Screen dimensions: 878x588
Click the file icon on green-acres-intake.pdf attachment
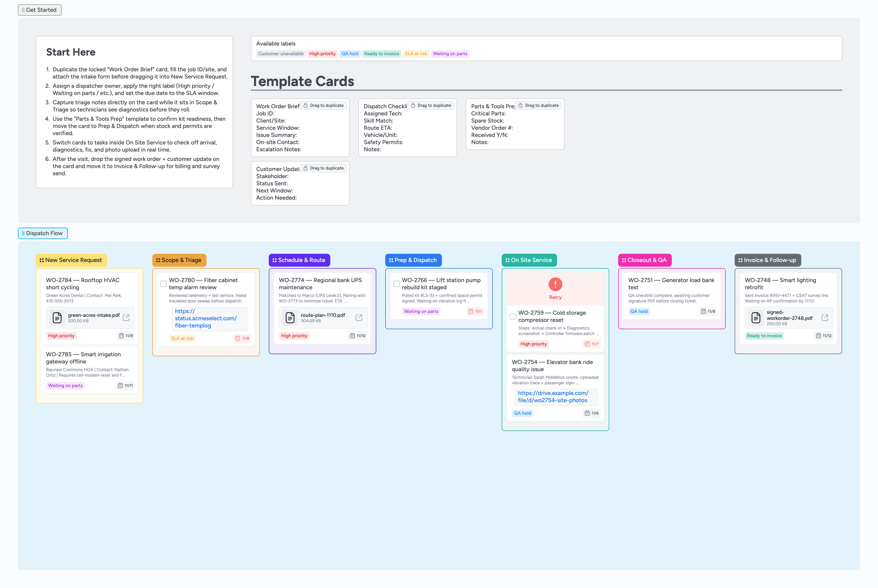pyautogui.click(x=57, y=317)
